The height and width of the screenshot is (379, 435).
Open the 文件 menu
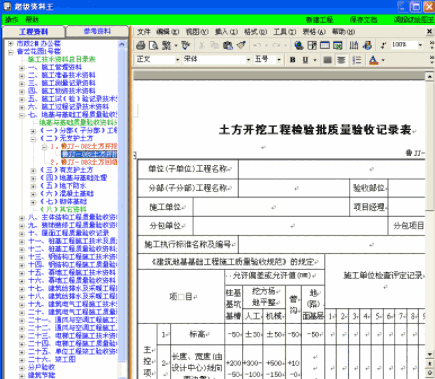coord(144,32)
